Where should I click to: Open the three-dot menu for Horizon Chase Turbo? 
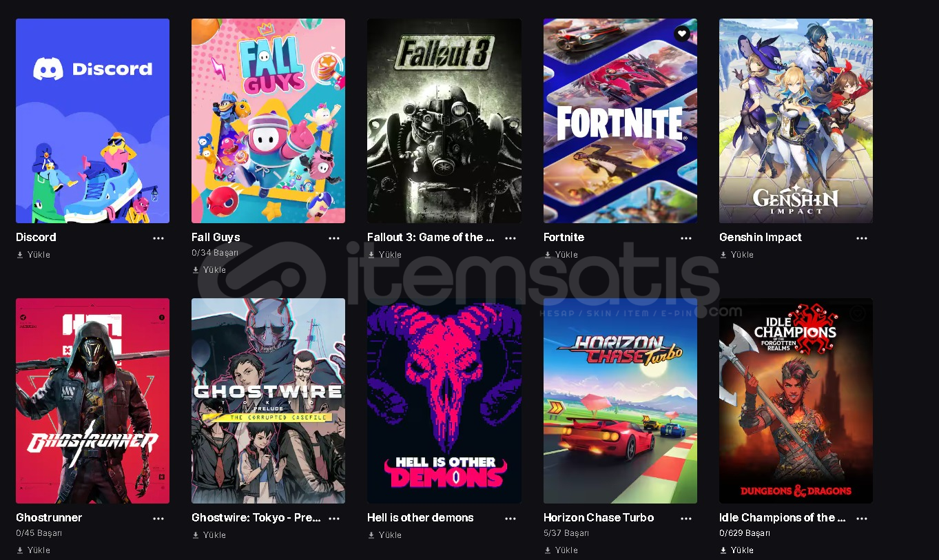[686, 519]
